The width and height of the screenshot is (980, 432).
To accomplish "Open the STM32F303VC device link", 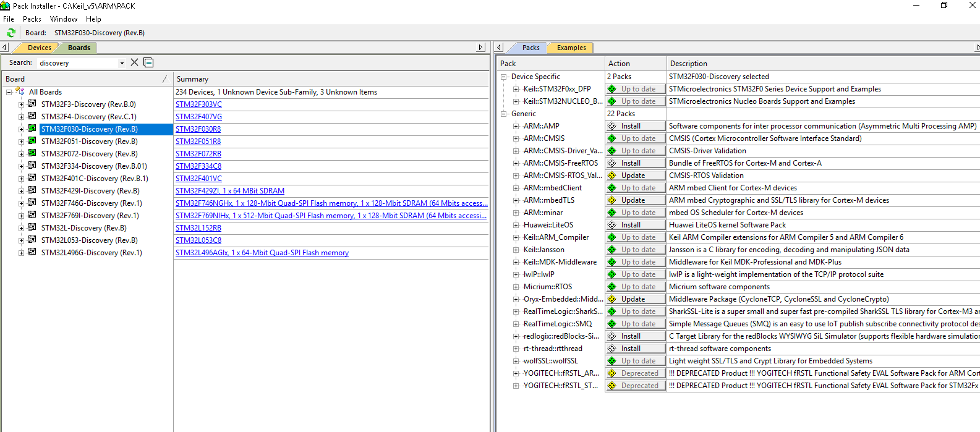I will click(x=198, y=104).
